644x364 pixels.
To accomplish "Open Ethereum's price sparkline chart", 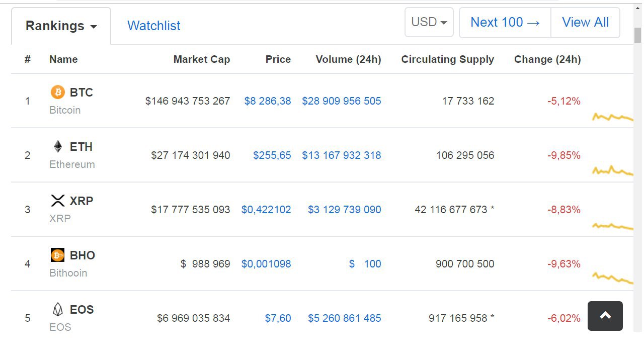I will [613, 171].
